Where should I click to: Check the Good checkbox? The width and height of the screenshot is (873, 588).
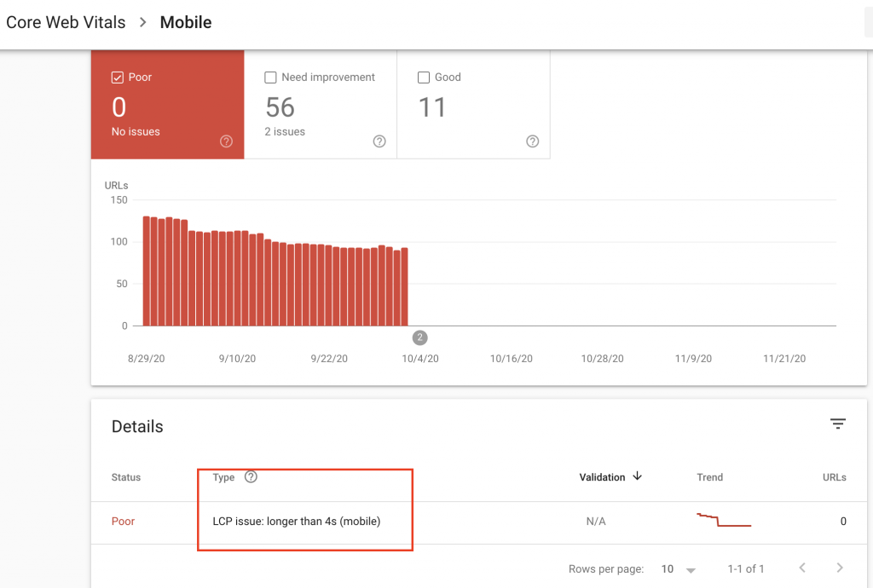pos(424,77)
